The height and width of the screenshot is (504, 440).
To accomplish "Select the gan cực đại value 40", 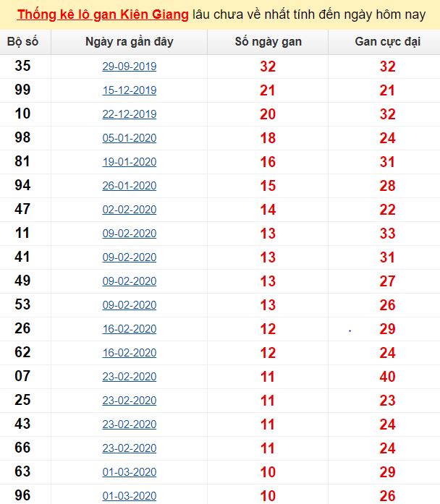I will tap(388, 377).
